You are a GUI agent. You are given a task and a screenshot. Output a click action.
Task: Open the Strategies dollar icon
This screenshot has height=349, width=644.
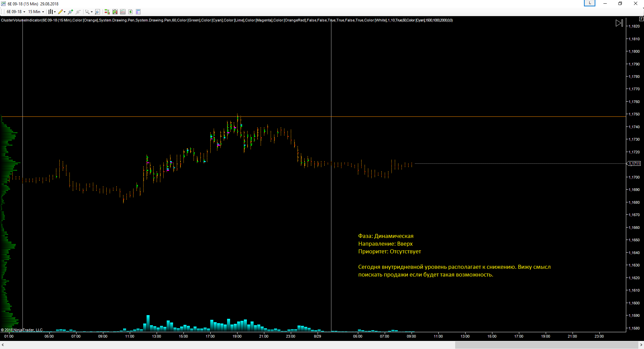tap(130, 12)
